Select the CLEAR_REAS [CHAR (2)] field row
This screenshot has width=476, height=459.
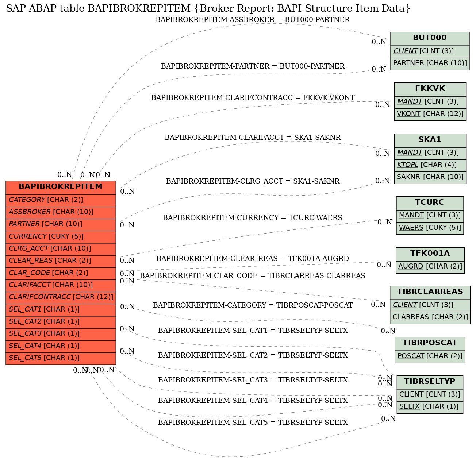pos(61,261)
